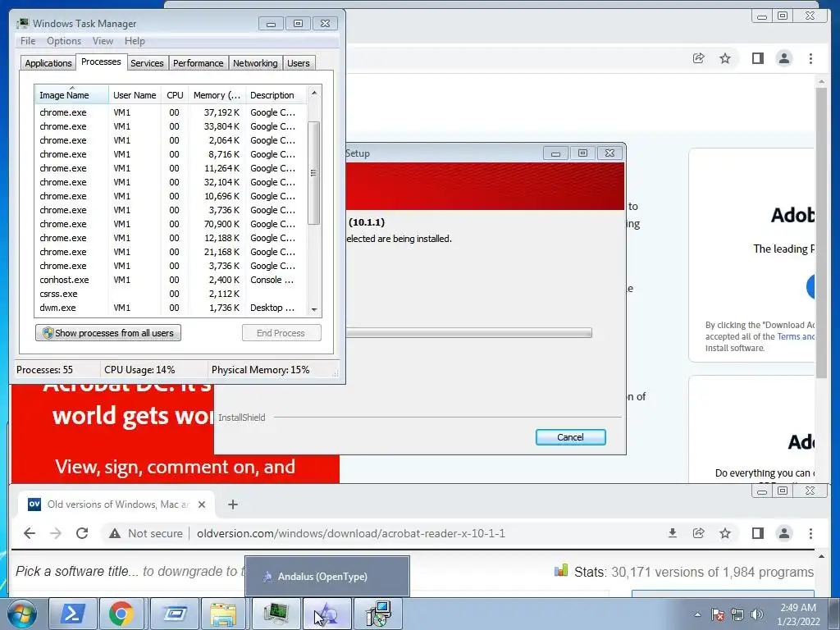Select chrome.exe row using 70,900 K
The height and width of the screenshot is (630, 840).
pyautogui.click(x=171, y=224)
